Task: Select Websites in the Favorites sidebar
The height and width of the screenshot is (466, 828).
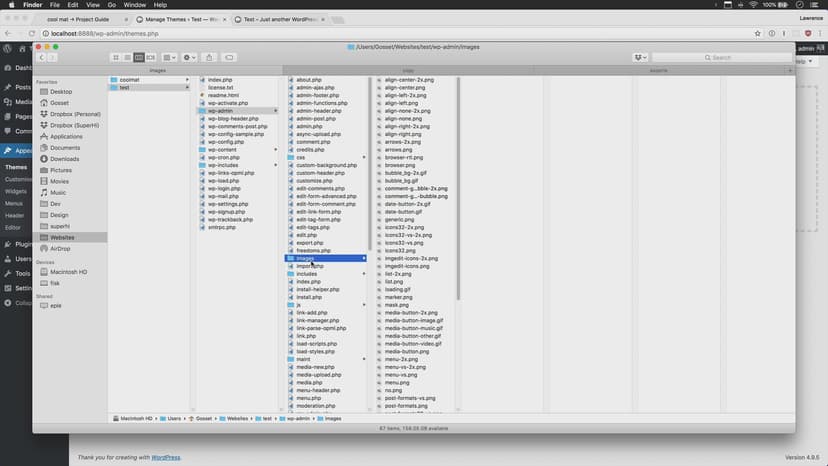Action: pos(63,237)
